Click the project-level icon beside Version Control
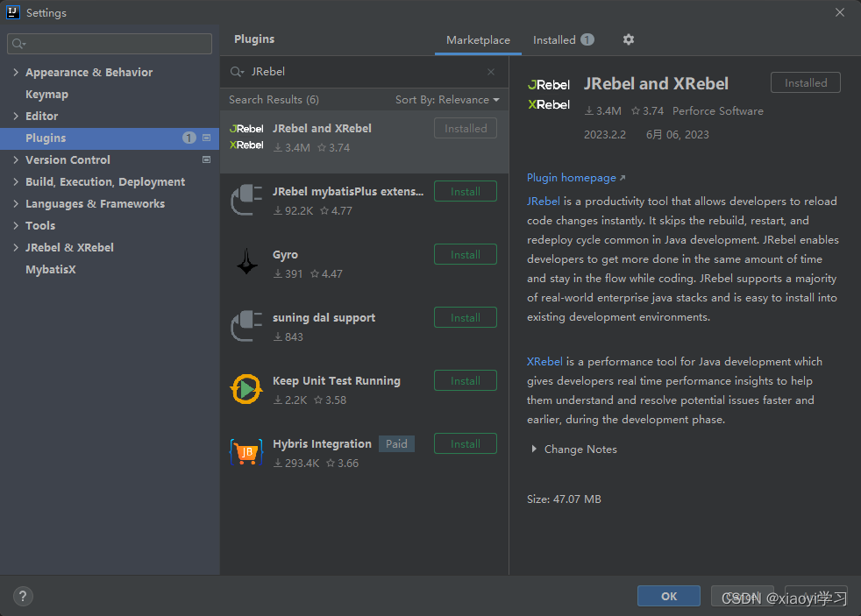The height and width of the screenshot is (616, 861). click(206, 159)
